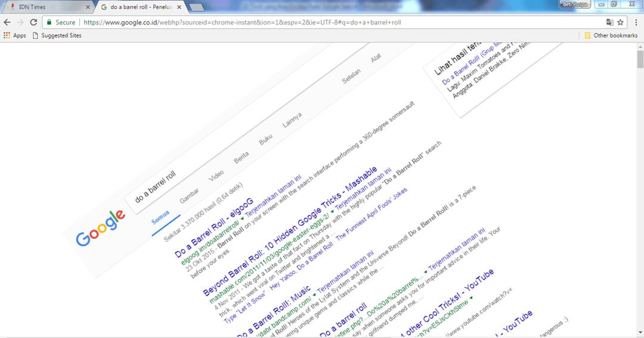Open Beyond Barrel Roll: 10 Hidden Google Tricks result

290,231
